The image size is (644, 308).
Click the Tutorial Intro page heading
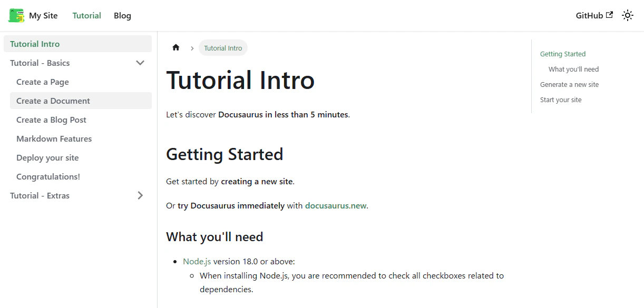[x=240, y=80]
